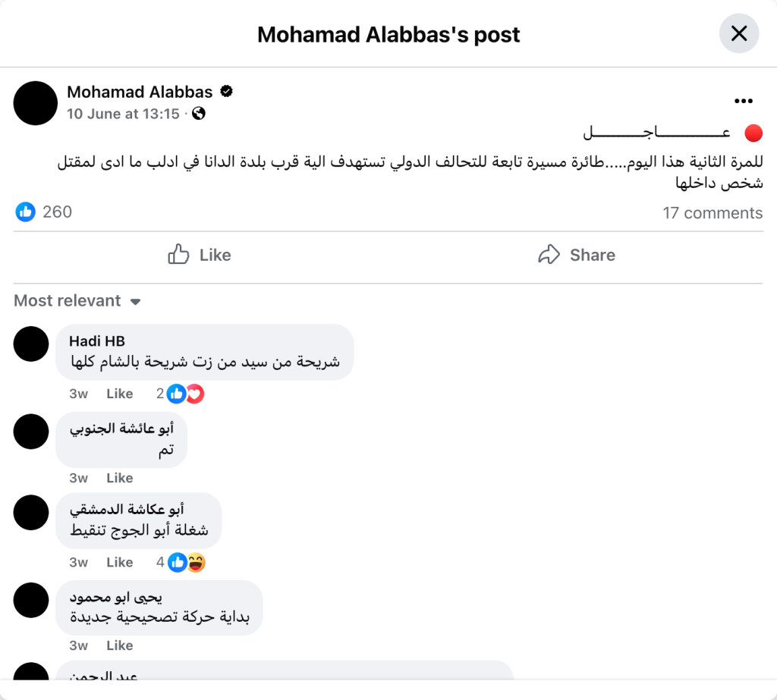This screenshot has height=700, width=777.
Task: Click the public globe privacy icon
Action: [x=199, y=114]
